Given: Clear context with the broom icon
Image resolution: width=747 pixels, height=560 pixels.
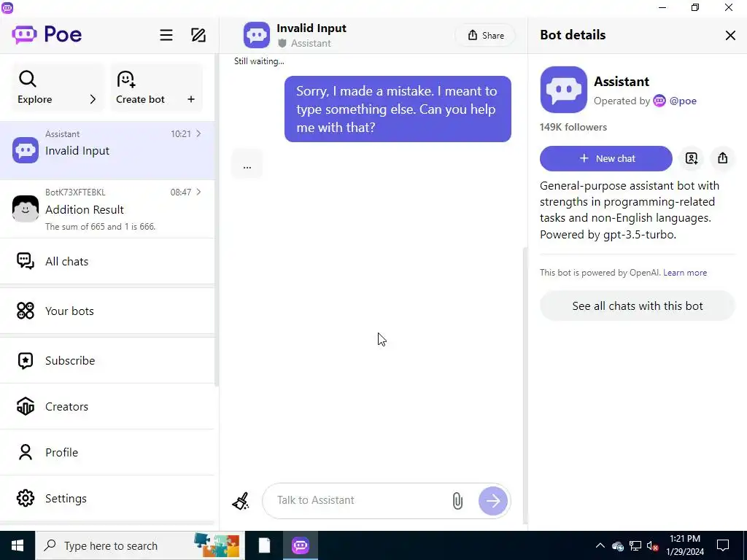Looking at the screenshot, I should click(x=241, y=501).
